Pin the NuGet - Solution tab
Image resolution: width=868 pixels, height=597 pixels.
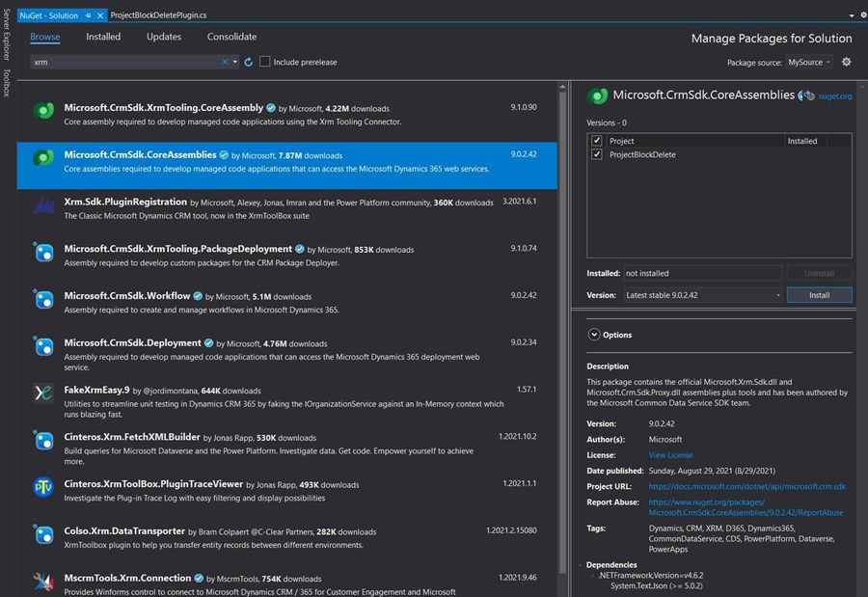point(88,15)
